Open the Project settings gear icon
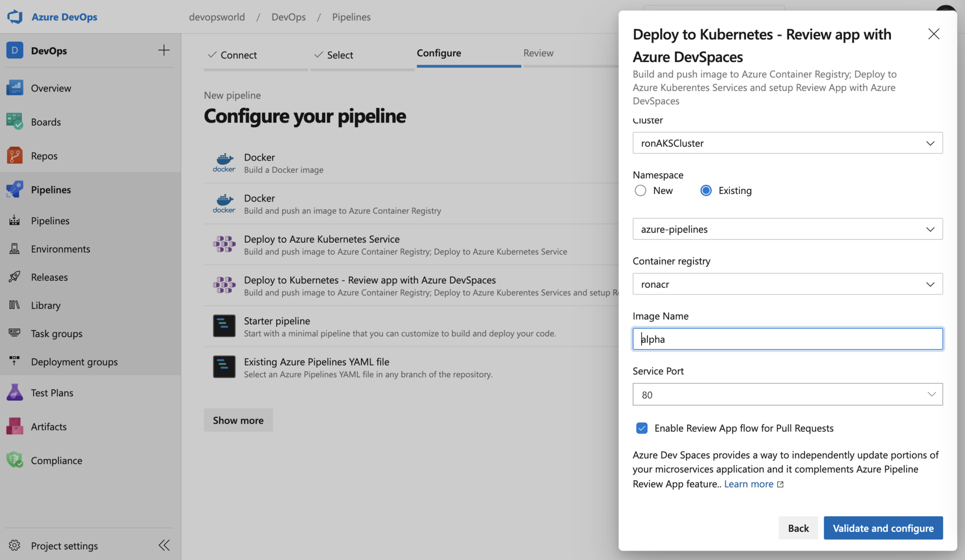Image resolution: width=965 pixels, height=560 pixels. tap(15, 545)
